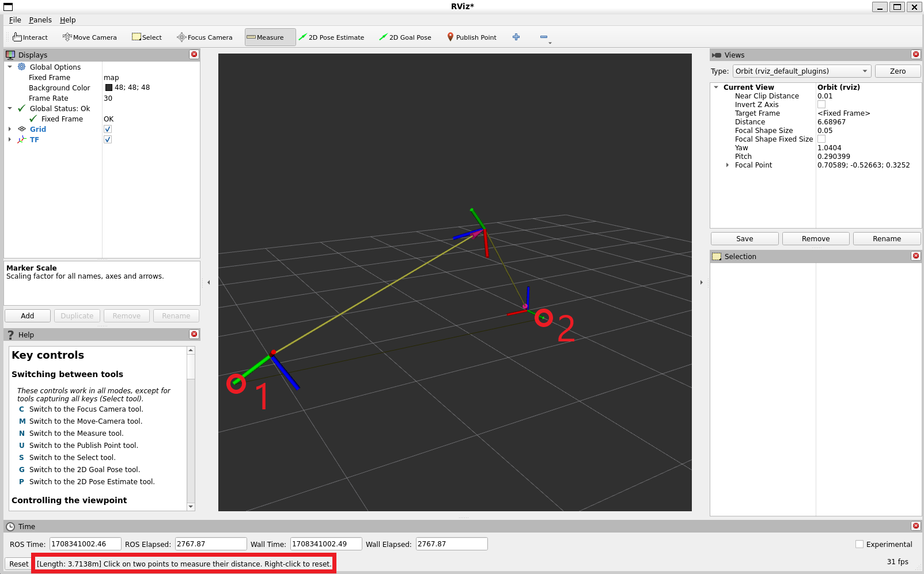The height and width of the screenshot is (574, 924).
Task: Activate the 2D Goal Pose tool
Action: [x=405, y=37]
